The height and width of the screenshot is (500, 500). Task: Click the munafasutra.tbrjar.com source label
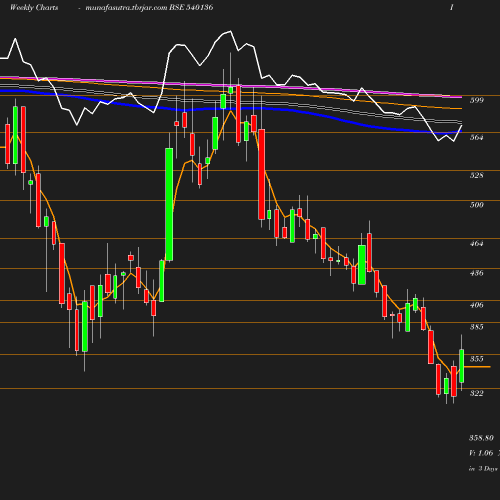[126, 8]
